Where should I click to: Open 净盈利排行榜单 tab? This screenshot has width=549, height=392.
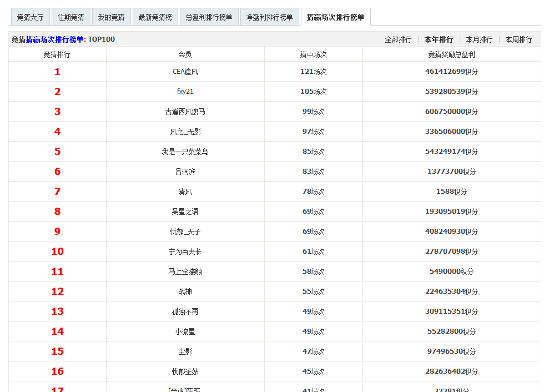(x=269, y=17)
